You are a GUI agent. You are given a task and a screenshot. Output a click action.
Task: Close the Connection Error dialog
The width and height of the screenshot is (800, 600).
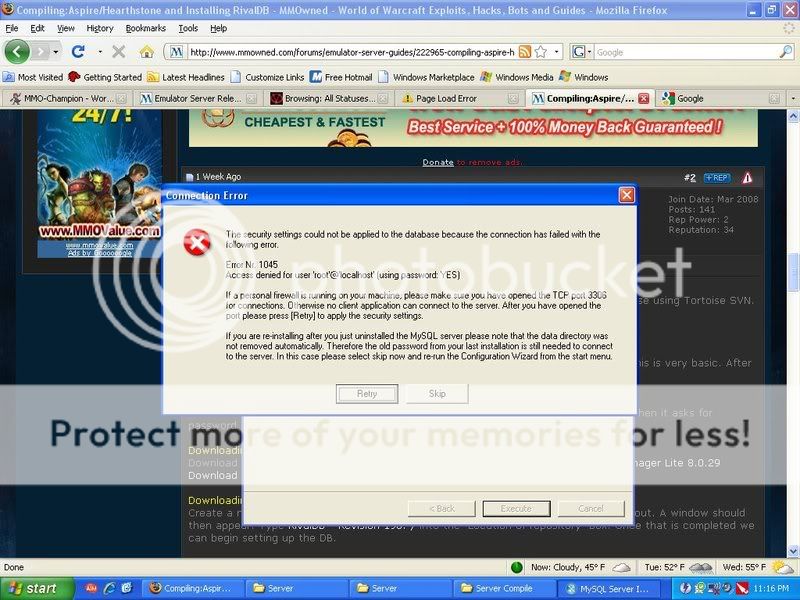tap(627, 195)
